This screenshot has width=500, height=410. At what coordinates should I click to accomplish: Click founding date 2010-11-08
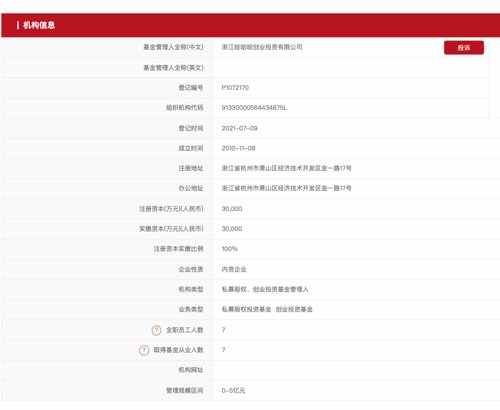238,148
